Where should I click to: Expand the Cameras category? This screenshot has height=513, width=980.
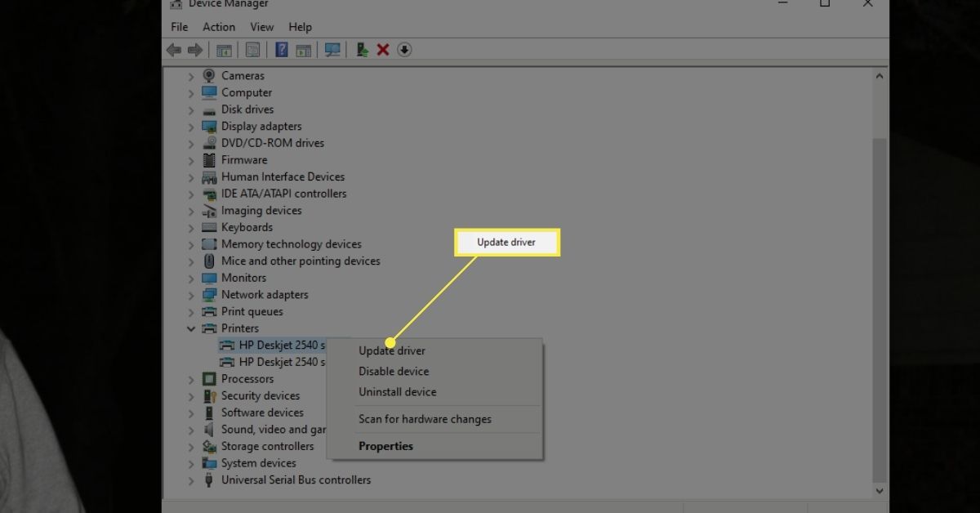[191, 76]
